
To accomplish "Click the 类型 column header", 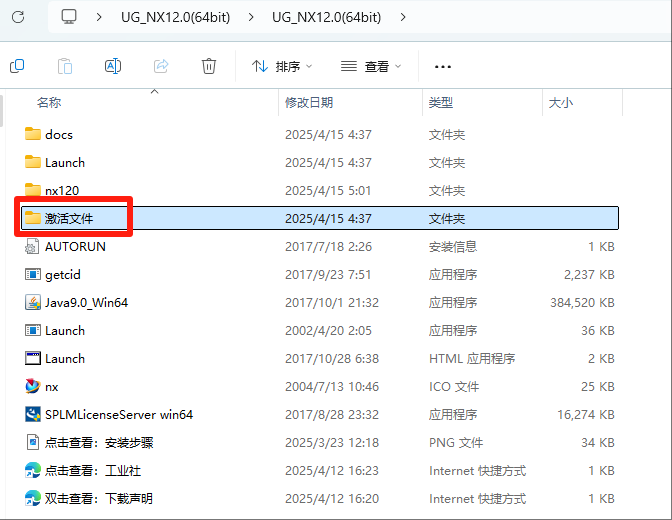I will [x=441, y=102].
